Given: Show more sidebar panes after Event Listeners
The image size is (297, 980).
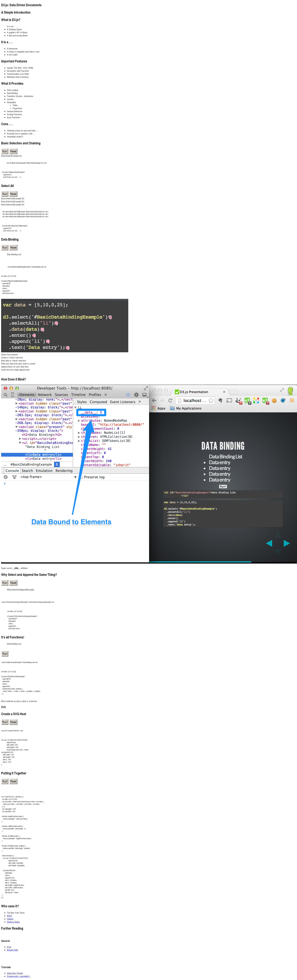Looking at the screenshot, I should [x=140, y=402].
